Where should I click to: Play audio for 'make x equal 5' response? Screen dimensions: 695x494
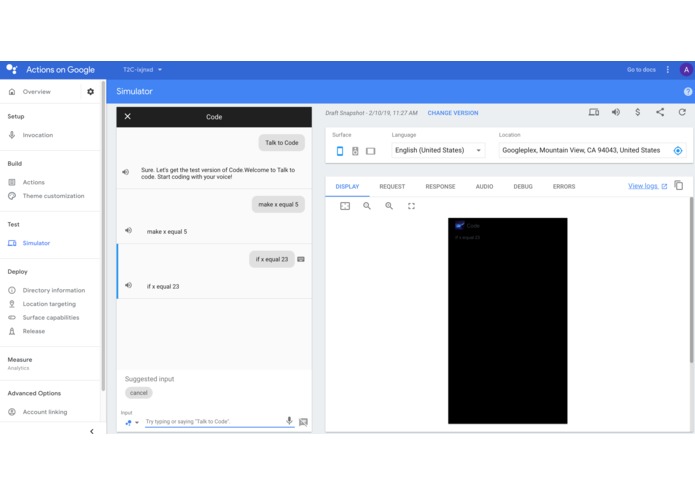pyautogui.click(x=129, y=230)
